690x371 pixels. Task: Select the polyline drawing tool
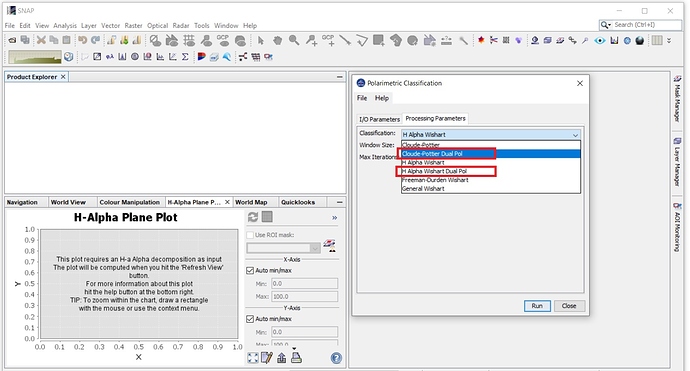click(x=362, y=40)
